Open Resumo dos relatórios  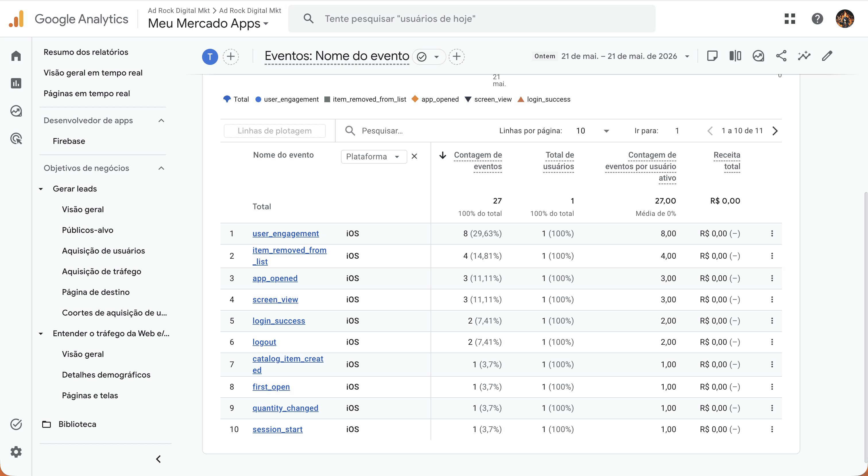click(86, 52)
